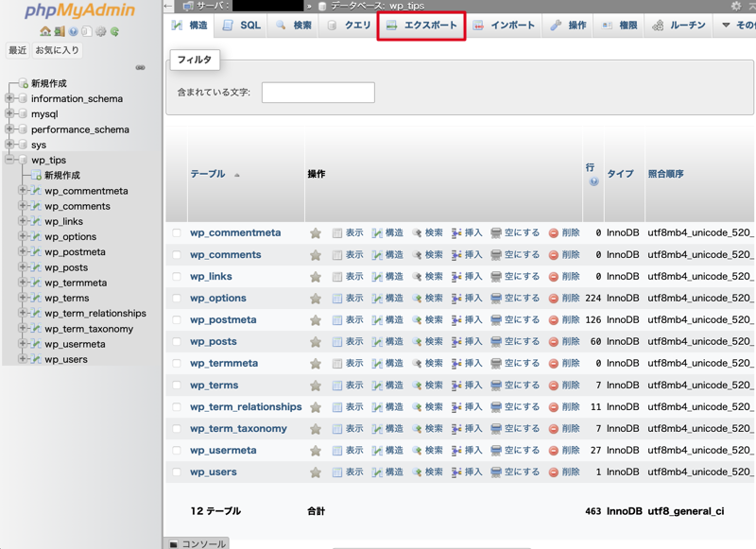Expand wp_term_taxonomy in sidebar tree
Image resolution: width=756 pixels, height=549 pixels.
click(x=22, y=328)
